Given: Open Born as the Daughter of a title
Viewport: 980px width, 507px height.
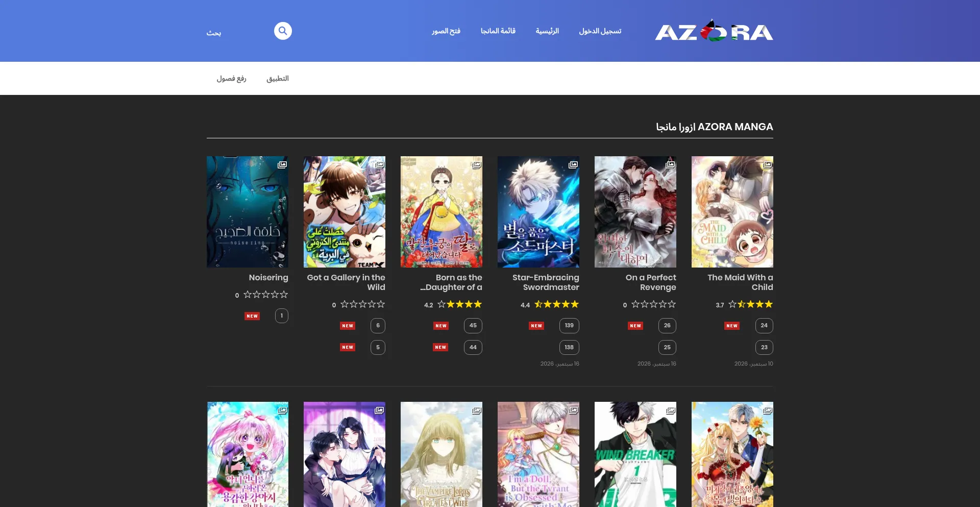Looking at the screenshot, I should (x=451, y=282).
